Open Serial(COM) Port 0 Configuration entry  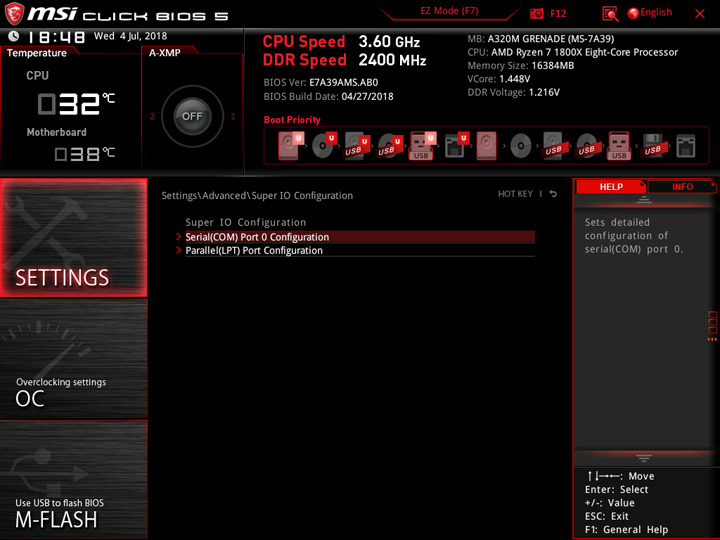pyautogui.click(x=360, y=237)
